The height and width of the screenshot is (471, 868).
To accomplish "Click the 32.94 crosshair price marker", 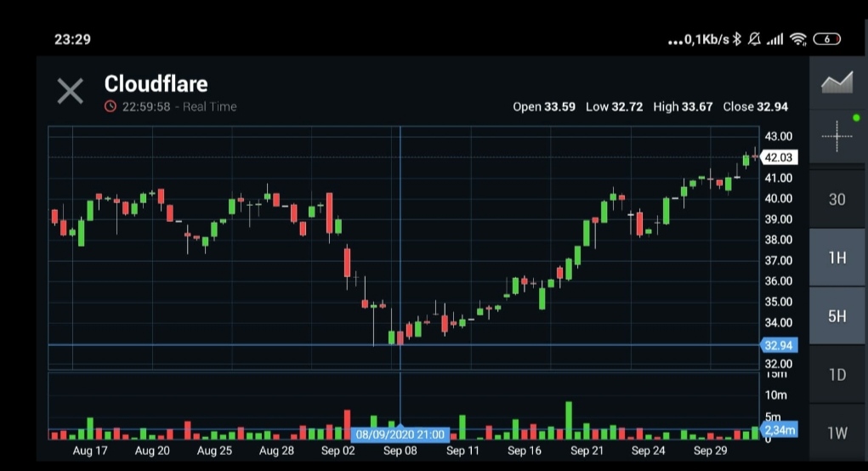I will (778, 345).
